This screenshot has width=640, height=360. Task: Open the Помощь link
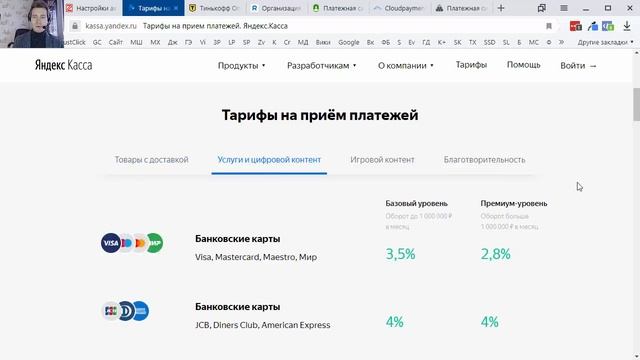(x=524, y=65)
